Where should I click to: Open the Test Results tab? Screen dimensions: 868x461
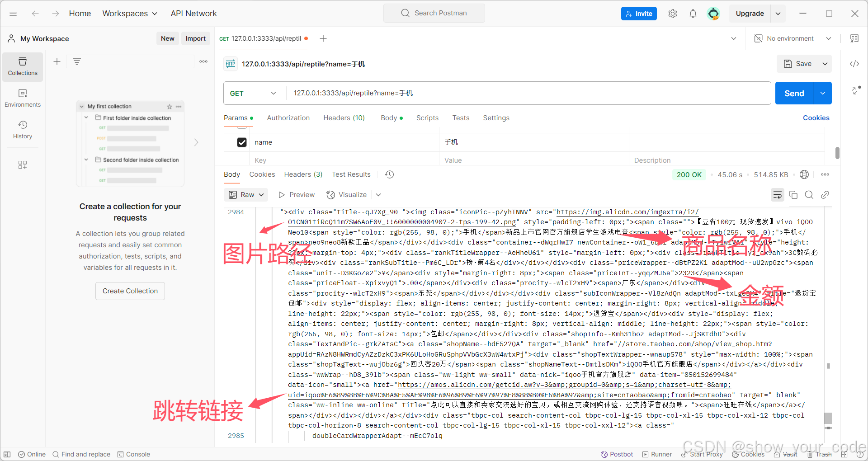click(x=351, y=174)
